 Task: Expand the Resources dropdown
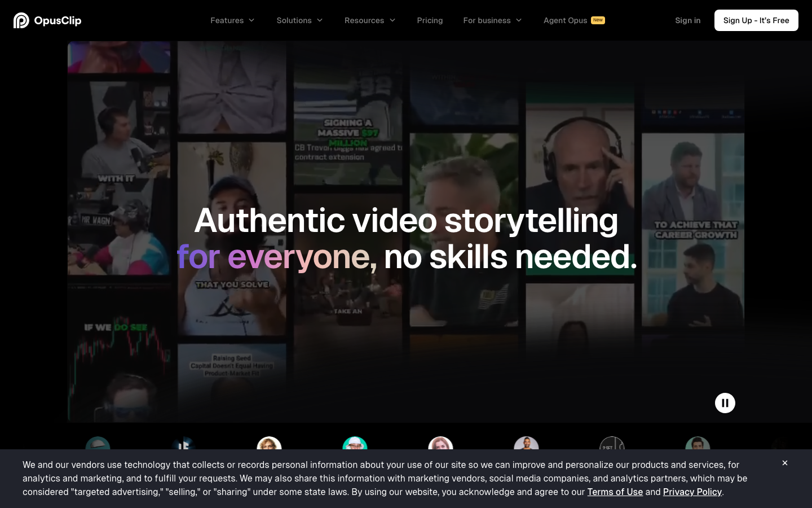click(x=370, y=20)
